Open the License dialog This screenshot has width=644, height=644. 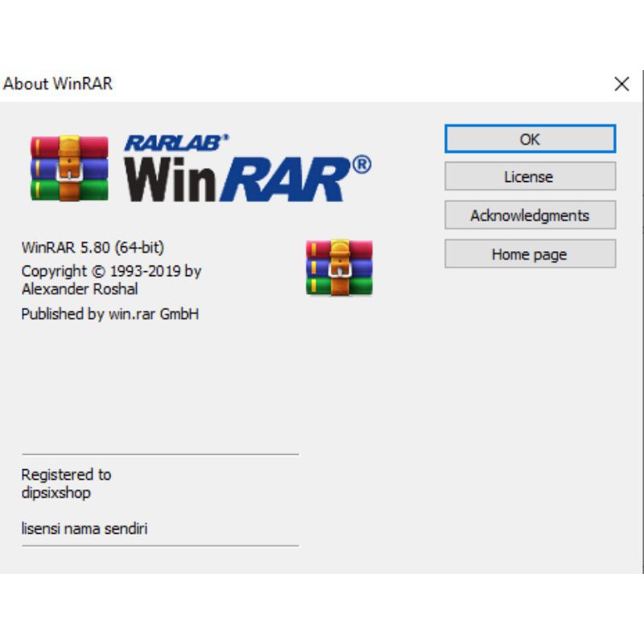[x=530, y=176]
